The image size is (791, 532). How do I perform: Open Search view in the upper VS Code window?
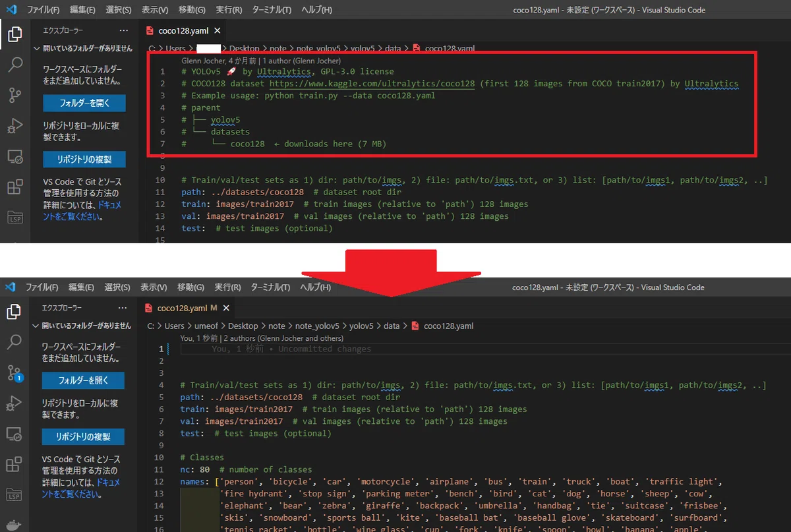15,65
